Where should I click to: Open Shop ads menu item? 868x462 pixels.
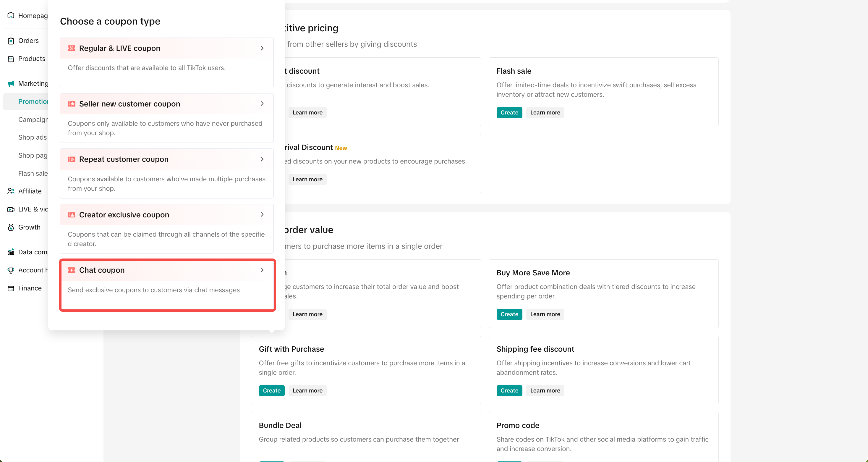click(33, 137)
